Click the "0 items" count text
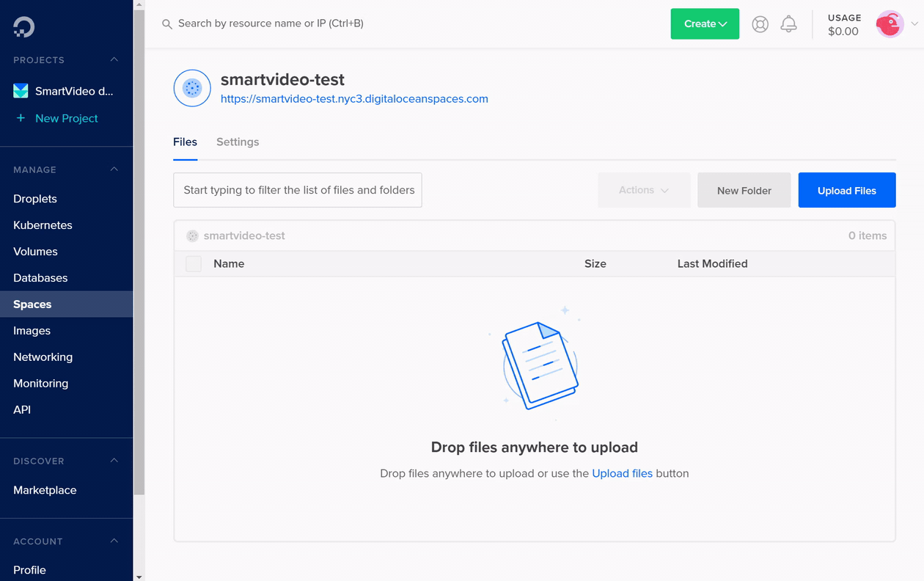This screenshot has width=924, height=581. (x=868, y=235)
